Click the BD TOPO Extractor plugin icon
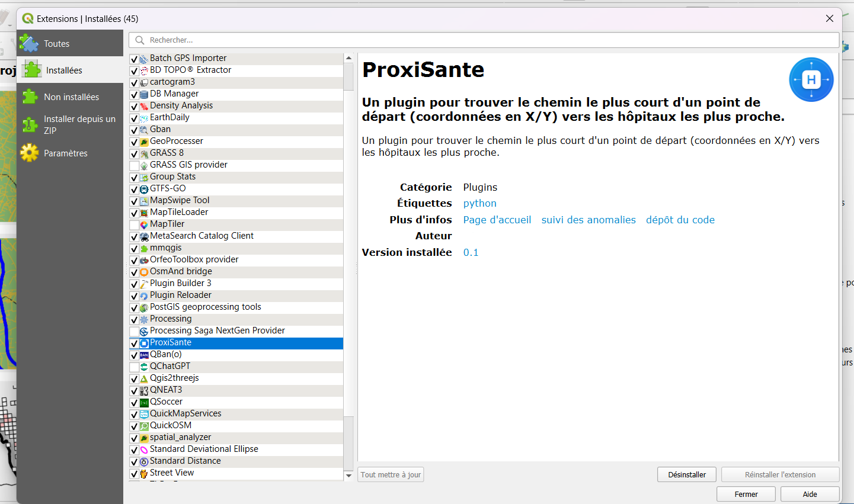This screenshot has height=504, width=854. pos(143,70)
